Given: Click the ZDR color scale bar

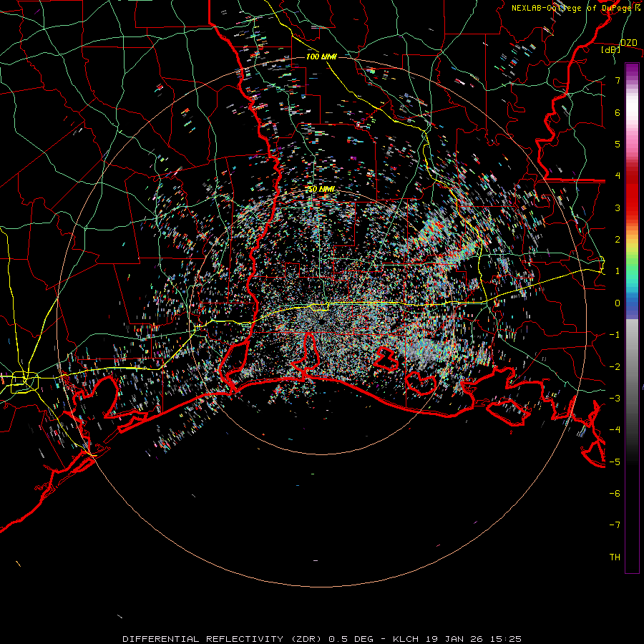Looking at the screenshot, I should point(632,318).
